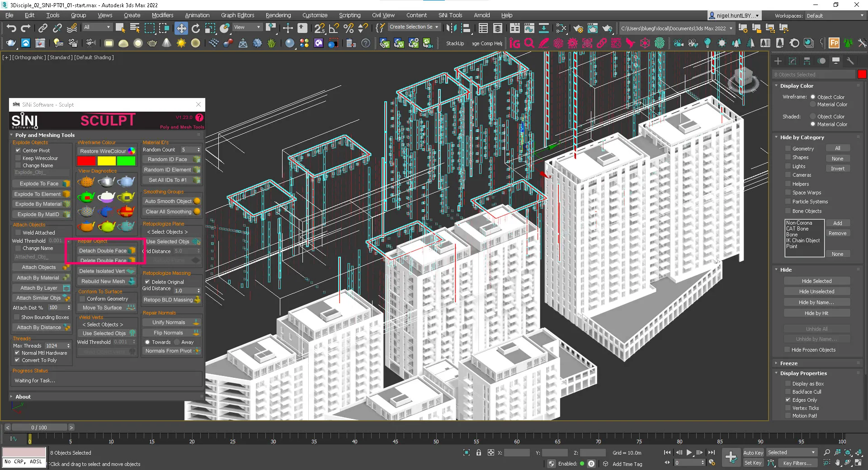Click the ViewCube in the viewport

(x=743, y=79)
